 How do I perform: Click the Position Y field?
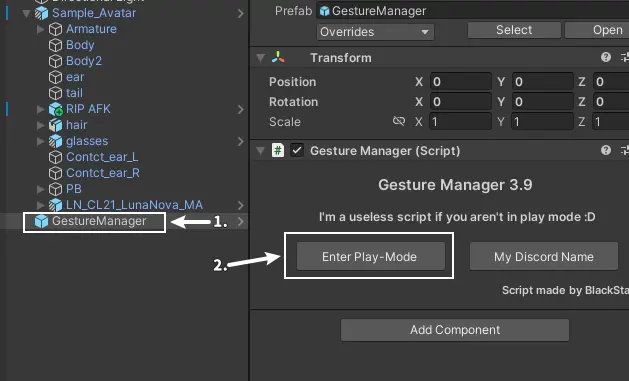(x=542, y=81)
